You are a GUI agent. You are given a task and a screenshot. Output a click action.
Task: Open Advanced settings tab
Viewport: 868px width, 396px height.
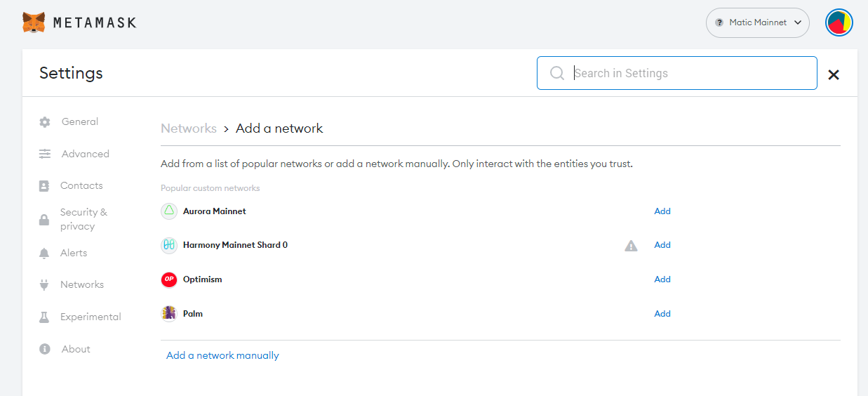tap(85, 154)
